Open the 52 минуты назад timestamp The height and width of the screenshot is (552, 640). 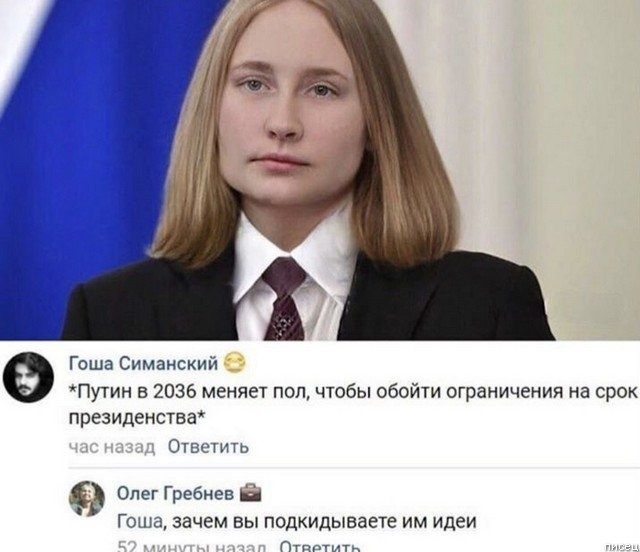pos(192,546)
